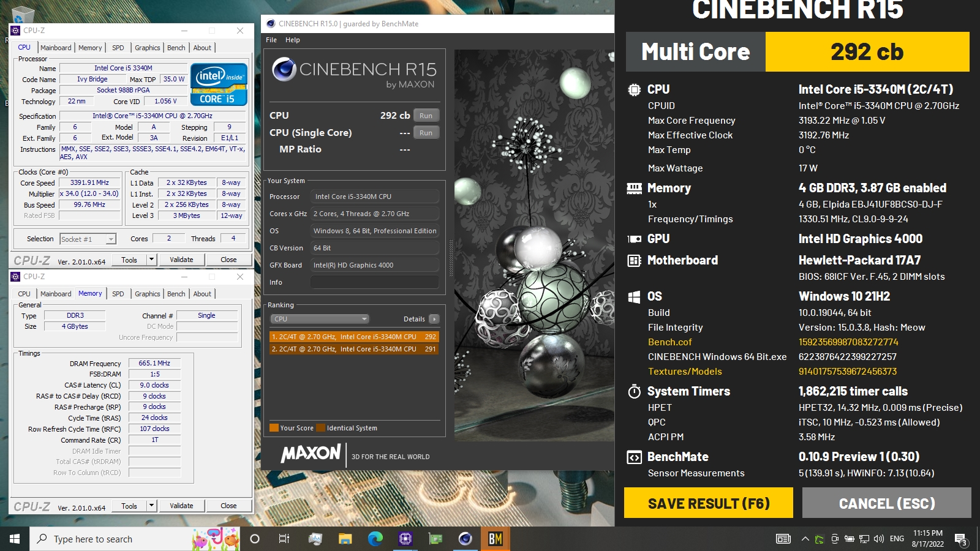The image size is (980, 551).
Task: Click the Info field in Cinebench
Action: coord(375,282)
